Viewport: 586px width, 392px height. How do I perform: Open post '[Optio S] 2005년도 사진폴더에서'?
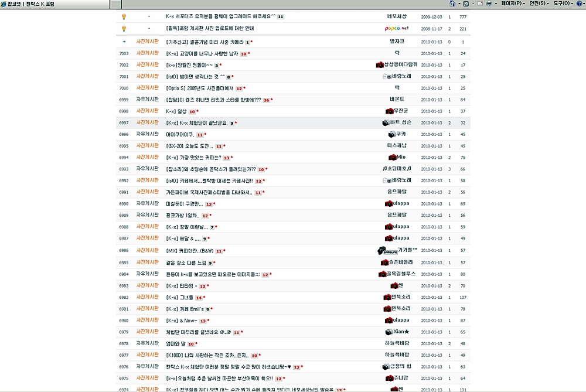coord(200,88)
